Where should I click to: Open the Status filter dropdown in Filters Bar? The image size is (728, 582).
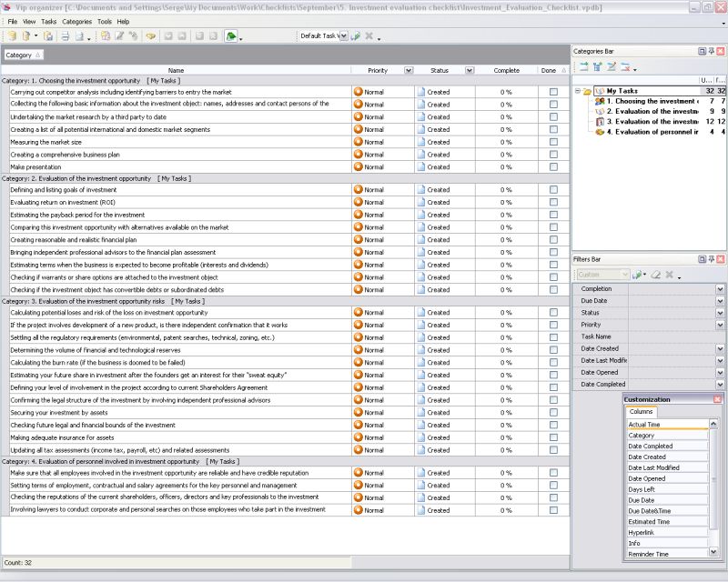[x=720, y=313]
